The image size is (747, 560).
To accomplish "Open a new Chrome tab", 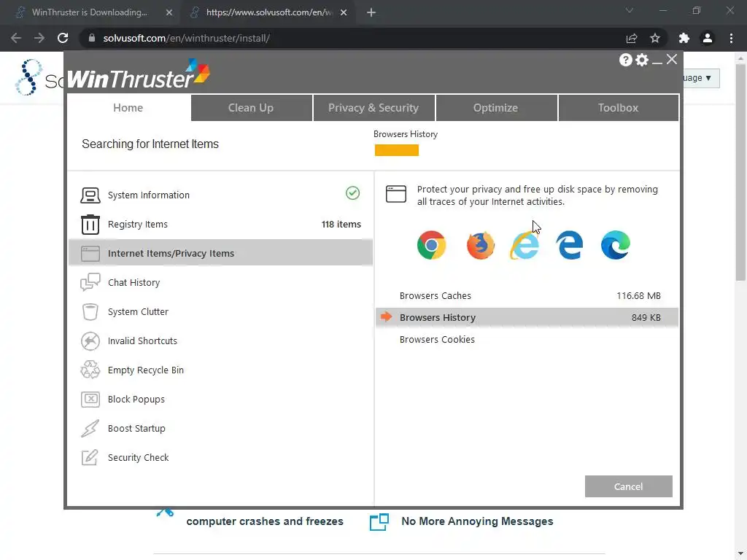I will click(x=371, y=13).
